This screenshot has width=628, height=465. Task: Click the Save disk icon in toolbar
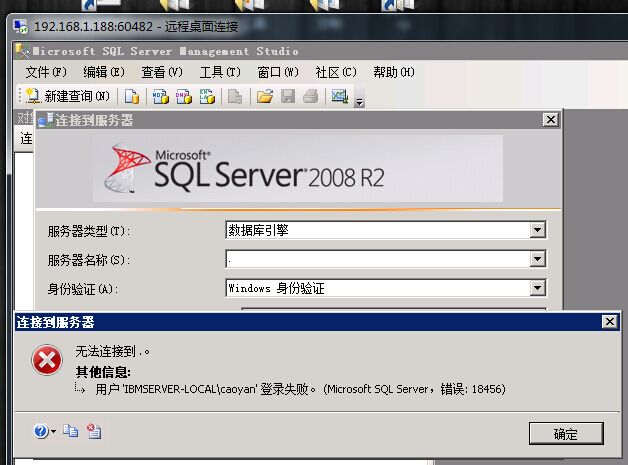[288, 97]
